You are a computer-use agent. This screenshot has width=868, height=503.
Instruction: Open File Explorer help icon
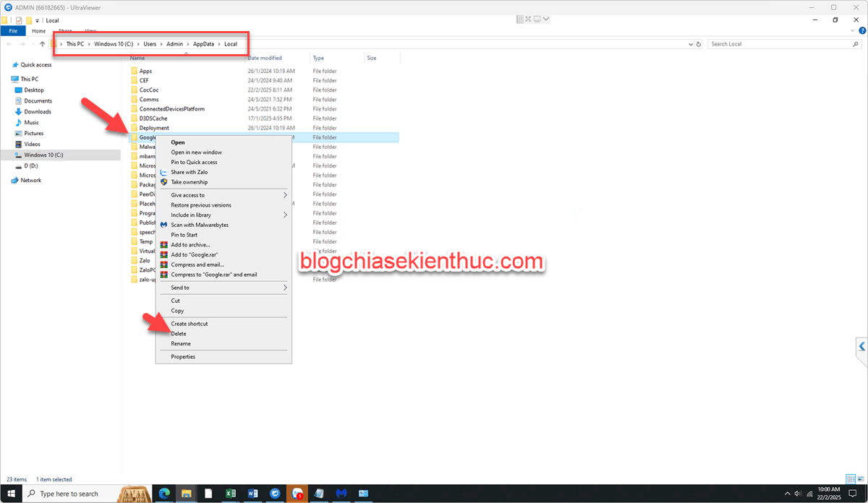(861, 32)
